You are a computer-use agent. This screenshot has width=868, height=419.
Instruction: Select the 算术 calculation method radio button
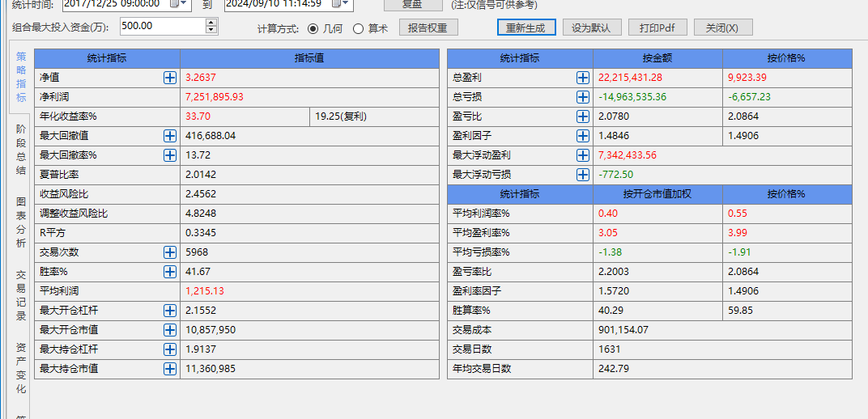(x=359, y=28)
